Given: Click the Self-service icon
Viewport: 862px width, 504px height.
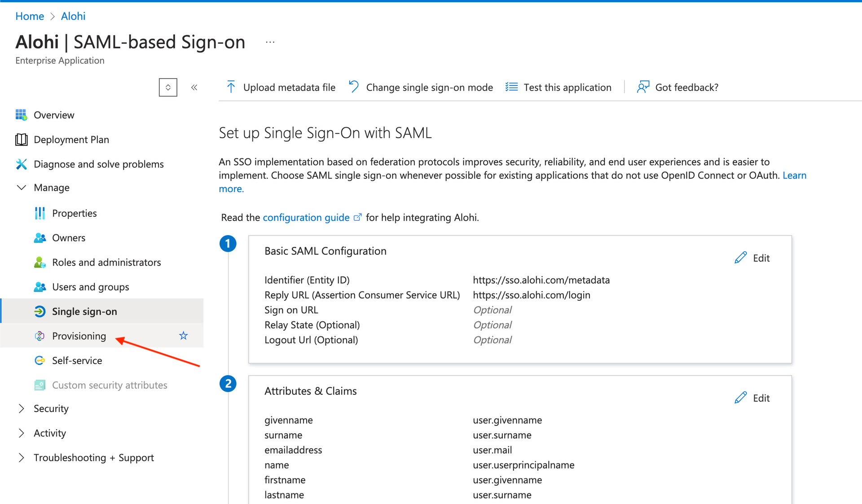Looking at the screenshot, I should [x=40, y=360].
